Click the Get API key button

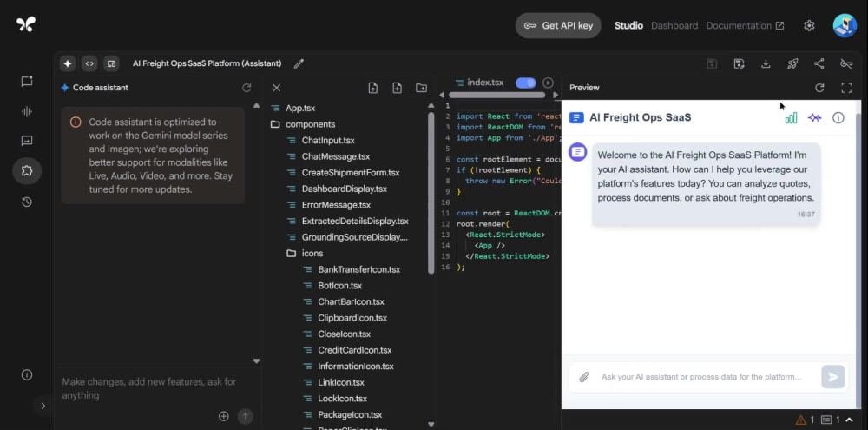click(x=558, y=25)
